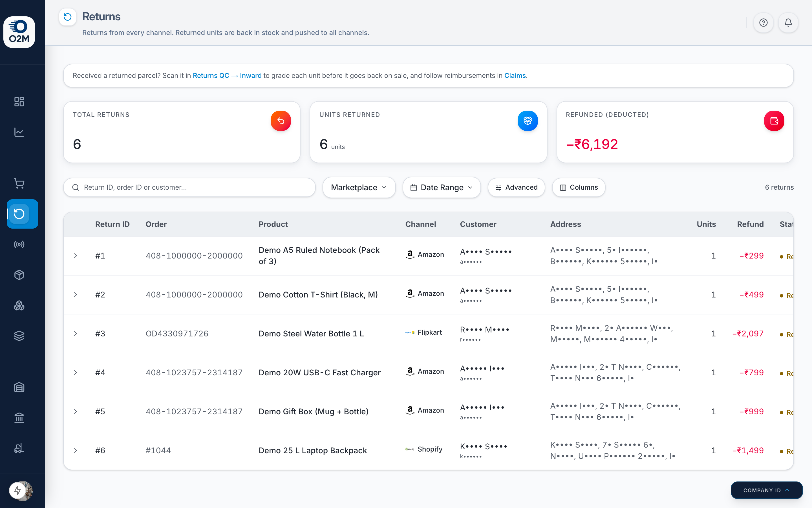The height and width of the screenshot is (508, 812).
Task: Expand return row #3
Action: (x=76, y=334)
